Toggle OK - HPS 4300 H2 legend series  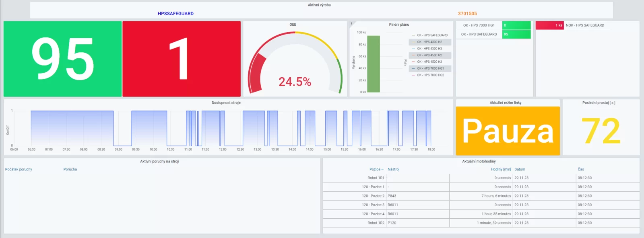[429, 42]
